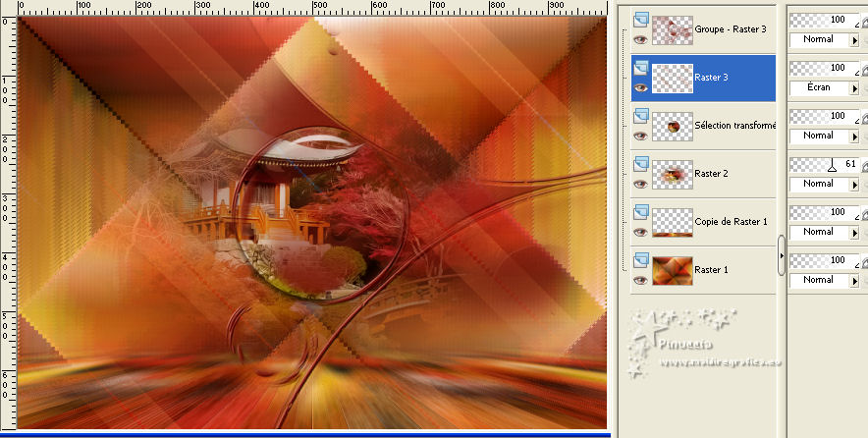This screenshot has height=438, width=868.
Task: Toggle the eye icon for Raster 2
Action: coord(640,185)
